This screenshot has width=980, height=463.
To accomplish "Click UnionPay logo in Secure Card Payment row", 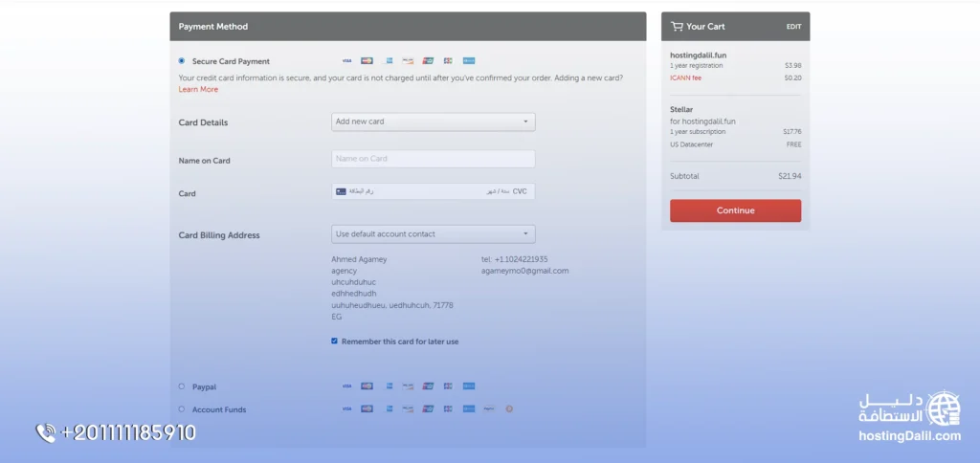I will click(x=428, y=60).
